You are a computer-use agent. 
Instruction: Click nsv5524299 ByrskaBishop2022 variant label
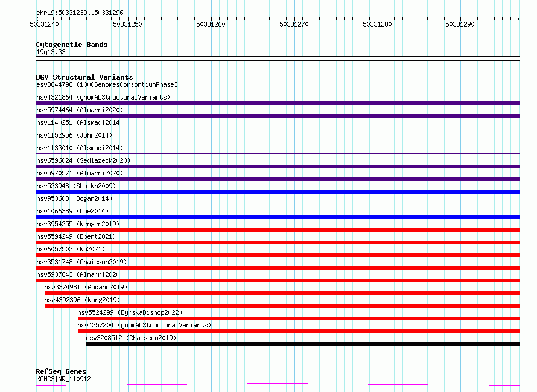pos(130,312)
